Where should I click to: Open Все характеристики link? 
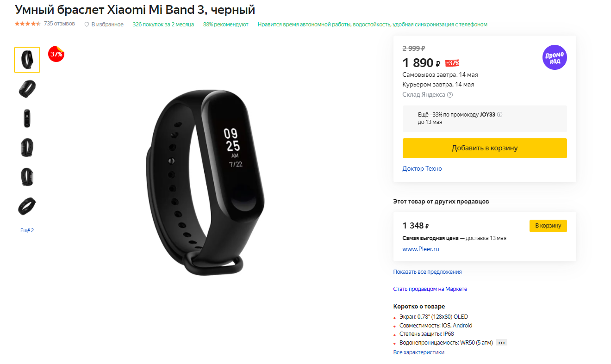(418, 352)
